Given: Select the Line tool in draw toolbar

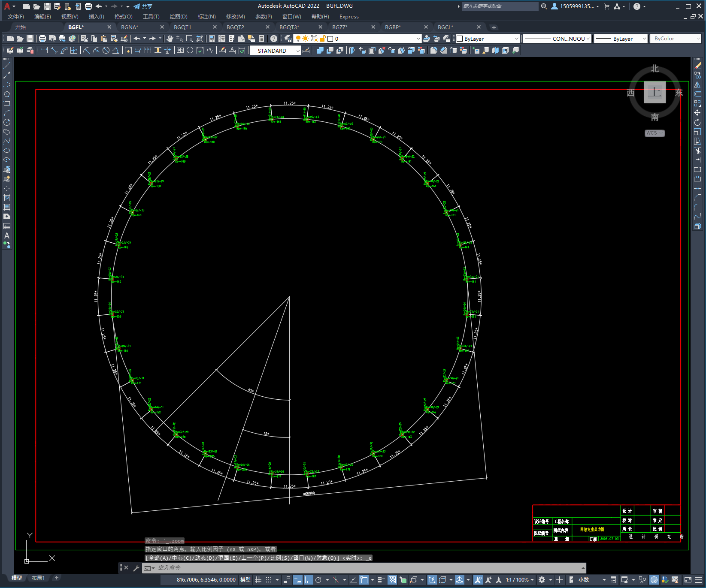Looking at the screenshot, I should point(7,66).
